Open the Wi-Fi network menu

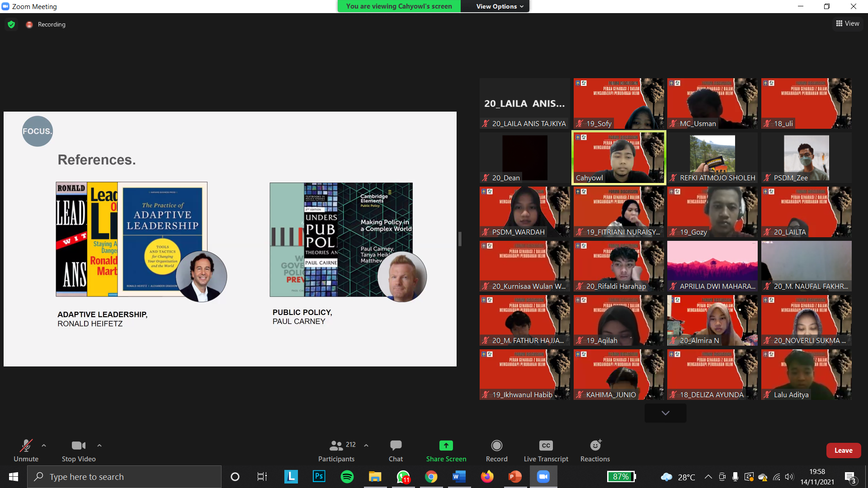[777, 477]
